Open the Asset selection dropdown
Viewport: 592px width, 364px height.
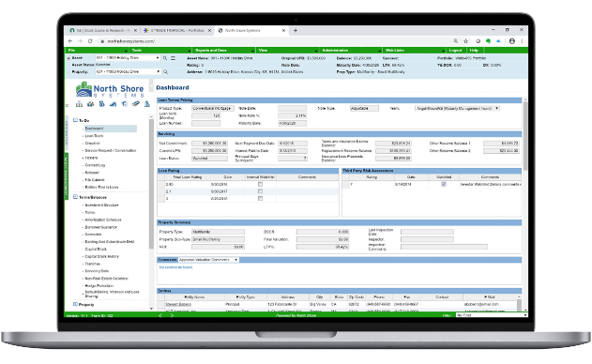(128, 58)
